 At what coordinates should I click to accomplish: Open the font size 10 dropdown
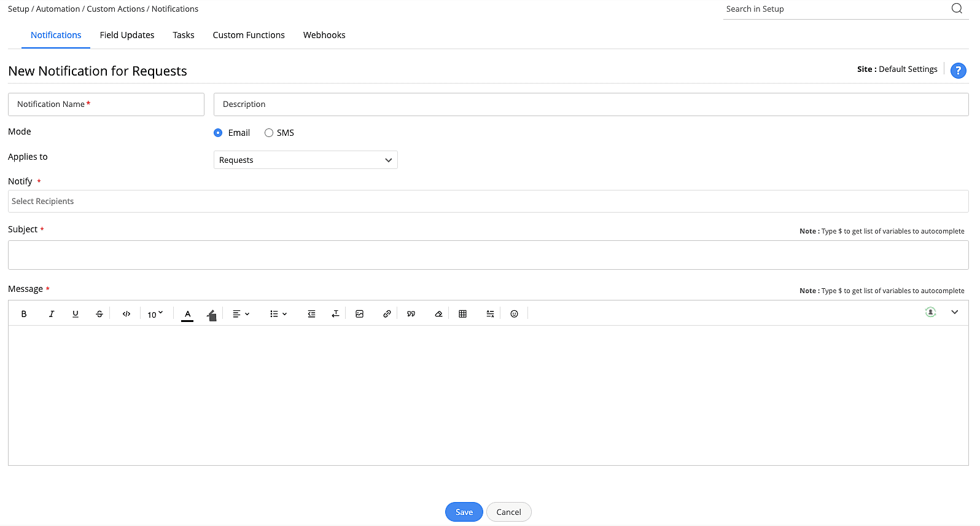pos(155,314)
